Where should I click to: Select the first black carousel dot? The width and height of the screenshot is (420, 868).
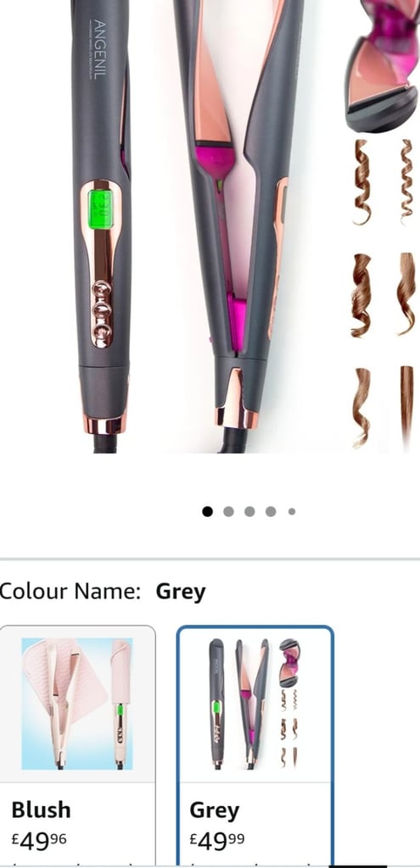(x=207, y=511)
